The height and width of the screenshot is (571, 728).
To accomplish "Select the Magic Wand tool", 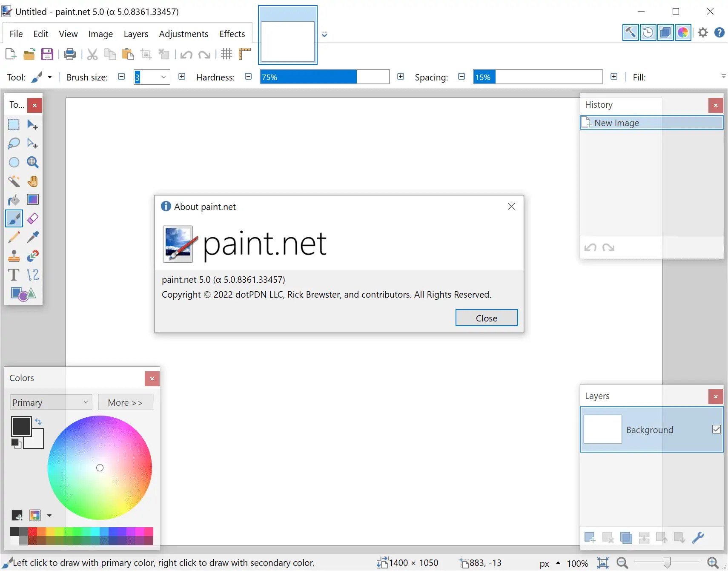I will (14, 181).
